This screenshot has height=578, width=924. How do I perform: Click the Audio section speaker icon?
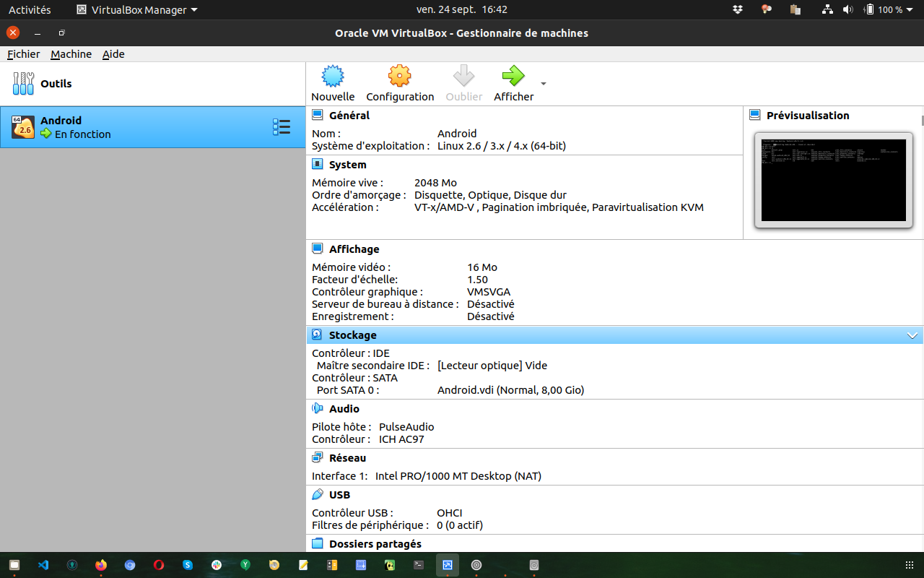tap(318, 408)
